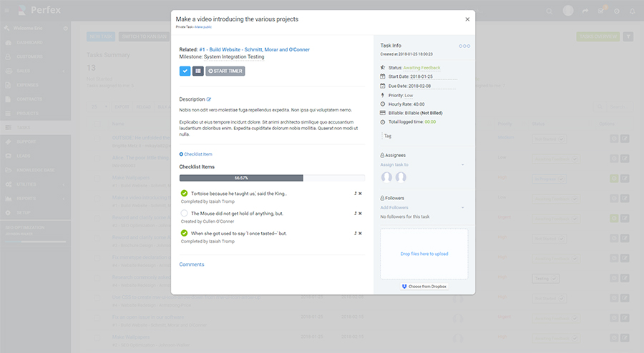644x353 pixels.
Task: Uncheck 'When she got used to say' item
Action: [184, 233]
